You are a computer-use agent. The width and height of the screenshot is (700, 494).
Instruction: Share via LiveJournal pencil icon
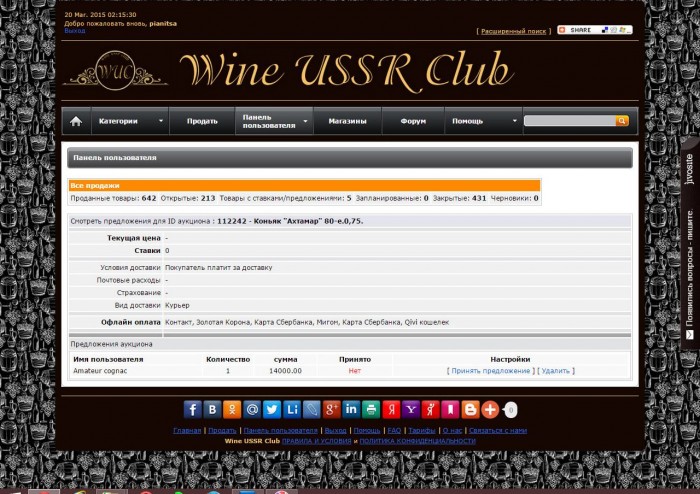tap(312, 409)
